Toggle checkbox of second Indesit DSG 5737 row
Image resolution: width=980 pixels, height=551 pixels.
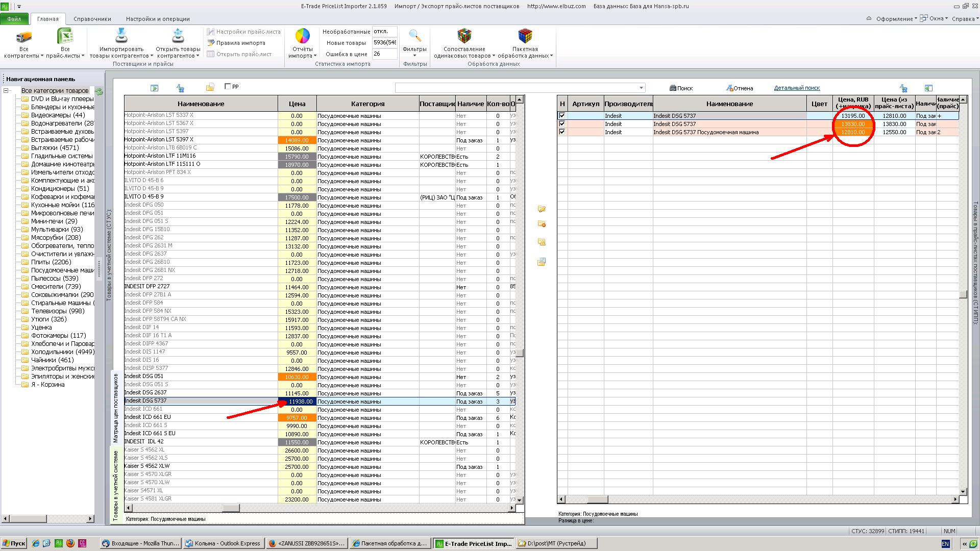coord(562,124)
